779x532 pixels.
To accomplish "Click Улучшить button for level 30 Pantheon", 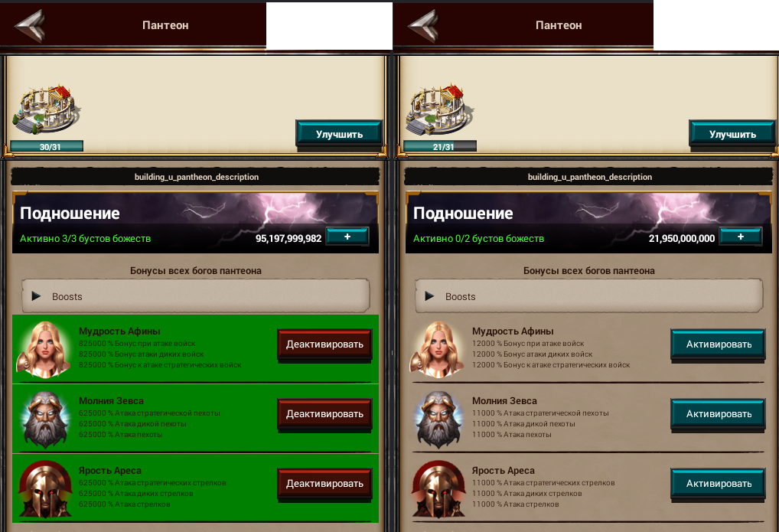I will click(339, 134).
